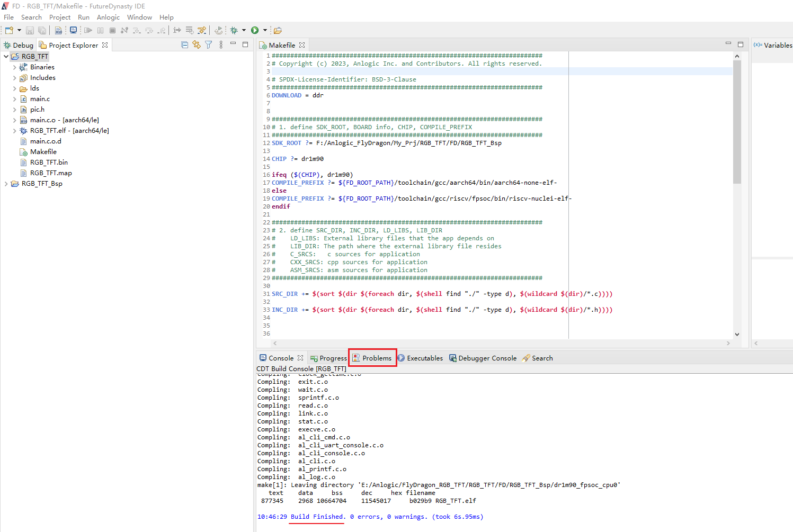Click the Terminate (stop) toolbar icon

112,30
